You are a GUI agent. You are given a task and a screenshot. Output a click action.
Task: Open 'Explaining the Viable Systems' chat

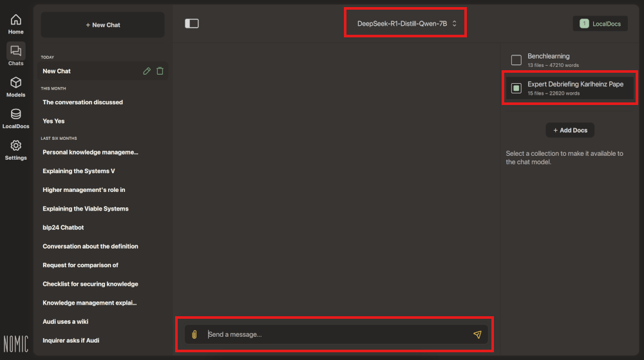tap(86, 209)
